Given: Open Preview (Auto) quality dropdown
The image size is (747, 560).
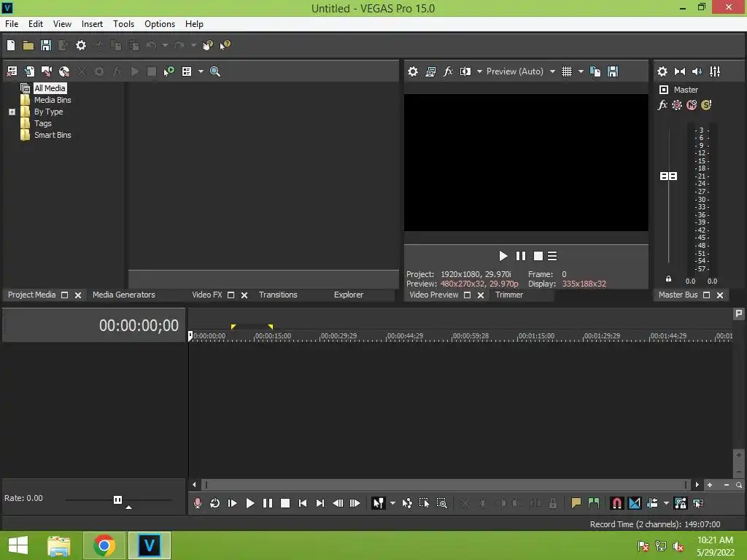Looking at the screenshot, I should (553, 71).
